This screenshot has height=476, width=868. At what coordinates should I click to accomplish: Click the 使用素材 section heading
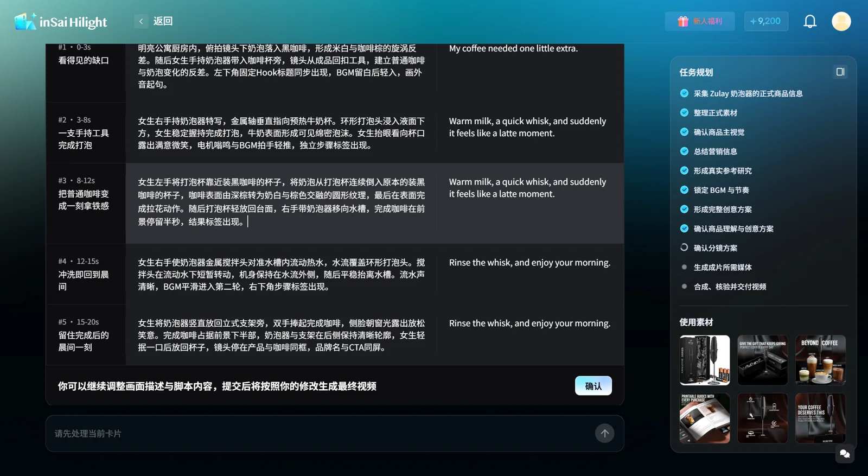coord(696,322)
